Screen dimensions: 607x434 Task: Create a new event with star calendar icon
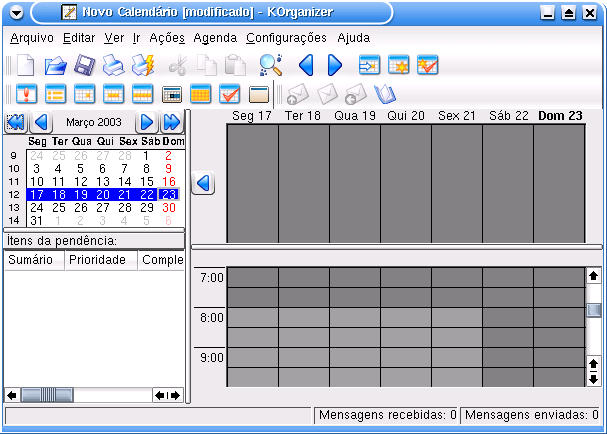pyautogui.click(x=398, y=65)
